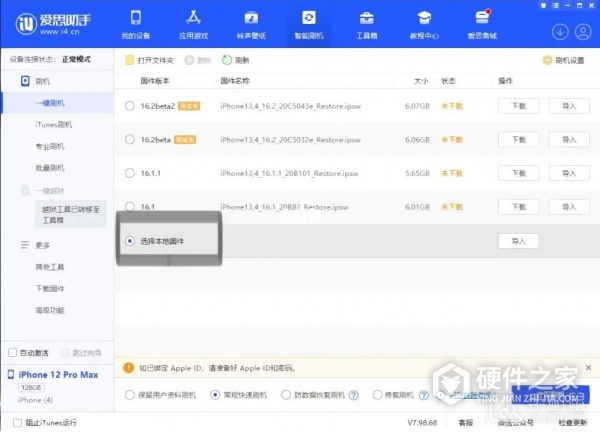Screen dimensions: 600x432
Task: Select the 16.2beta2 firmware radio button
Action: (x=130, y=106)
